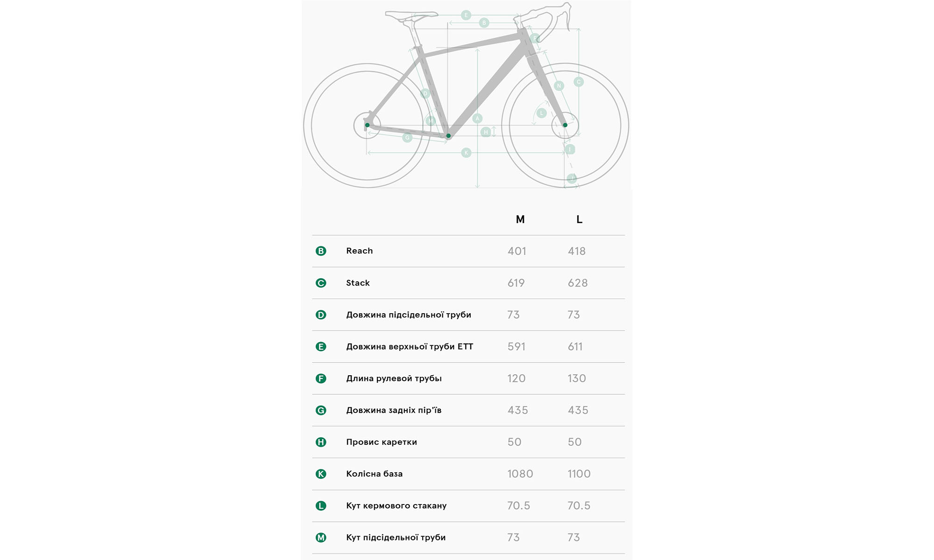The height and width of the screenshot is (560, 934).
Task: Select the D badge beside Довжина підсідельної труби
Action: (321, 315)
